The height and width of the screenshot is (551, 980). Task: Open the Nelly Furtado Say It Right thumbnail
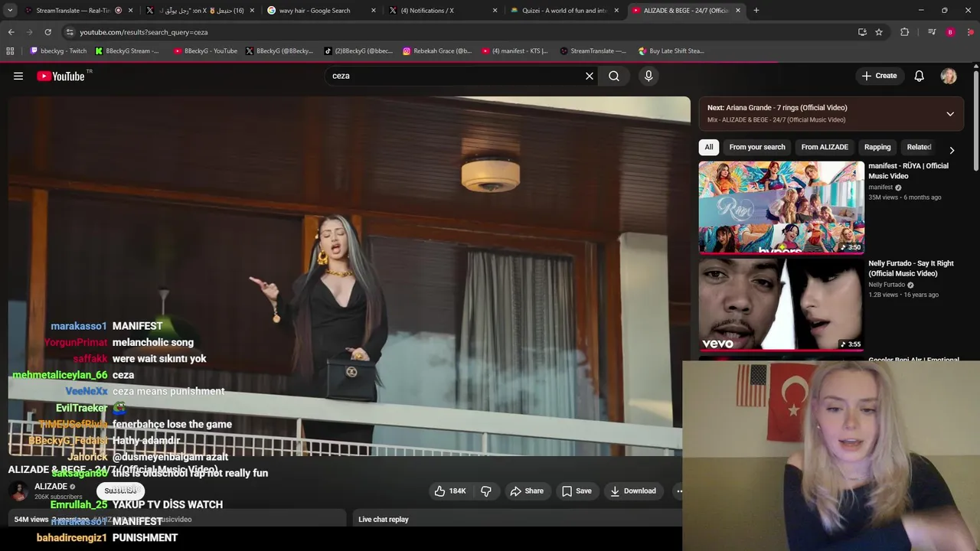click(x=781, y=304)
